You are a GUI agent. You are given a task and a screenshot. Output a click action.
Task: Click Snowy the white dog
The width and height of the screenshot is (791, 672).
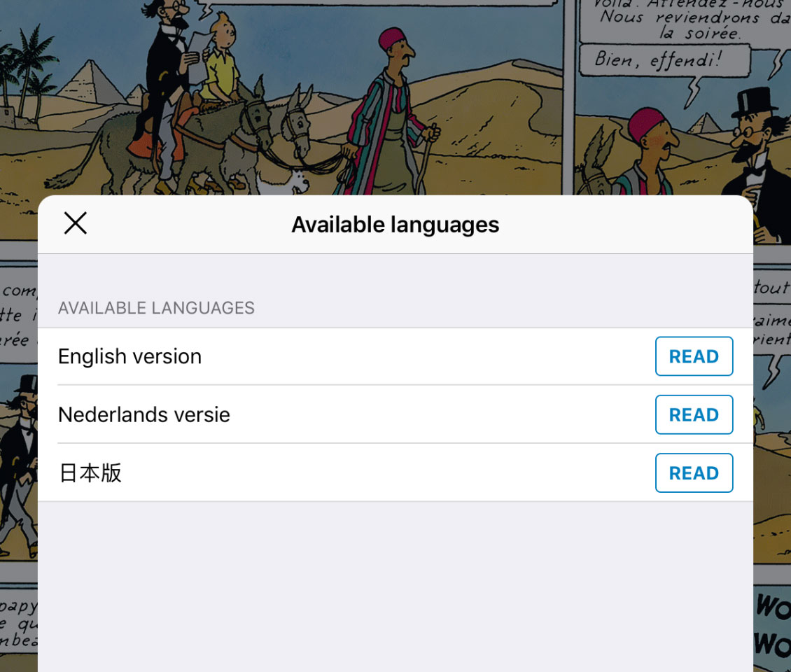(x=288, y=183)
